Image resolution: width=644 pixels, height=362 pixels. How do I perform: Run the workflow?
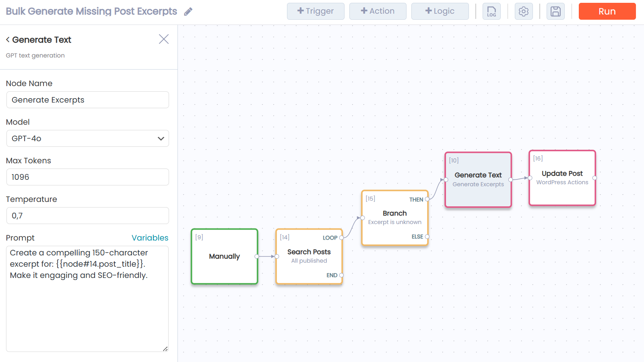[x=607, y=11]
